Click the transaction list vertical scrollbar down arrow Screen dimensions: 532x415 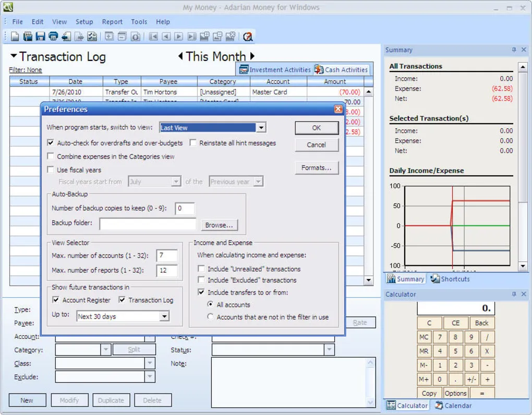[369, 280]
